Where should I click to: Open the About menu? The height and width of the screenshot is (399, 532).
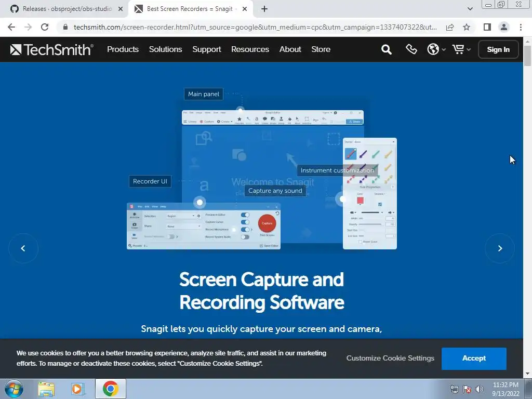[x=290, y=49]
